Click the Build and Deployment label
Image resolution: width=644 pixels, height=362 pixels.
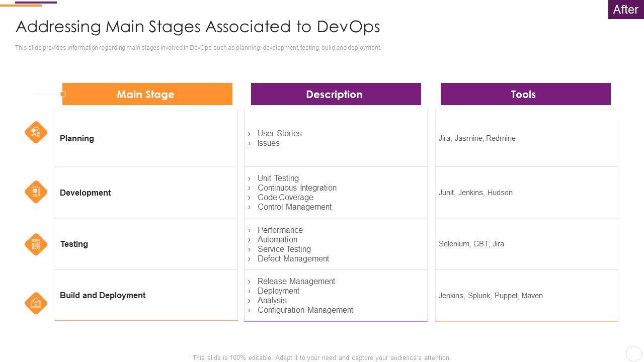point(103,295)
